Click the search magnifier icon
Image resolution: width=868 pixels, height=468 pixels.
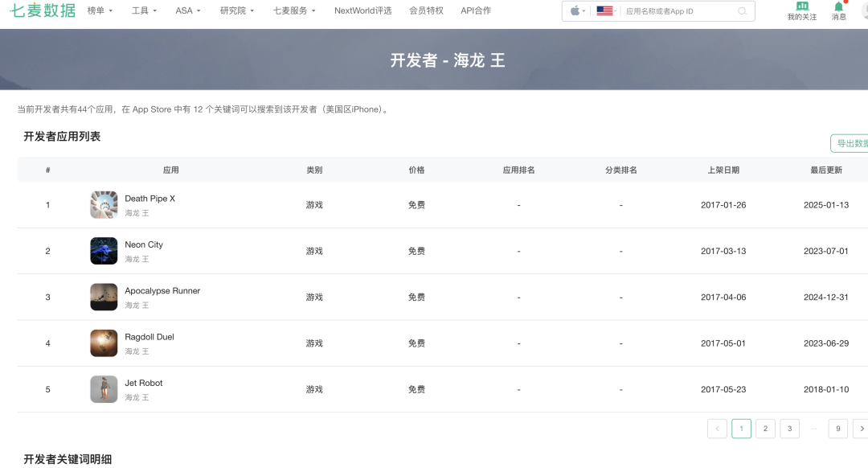(x=742, y=11)
